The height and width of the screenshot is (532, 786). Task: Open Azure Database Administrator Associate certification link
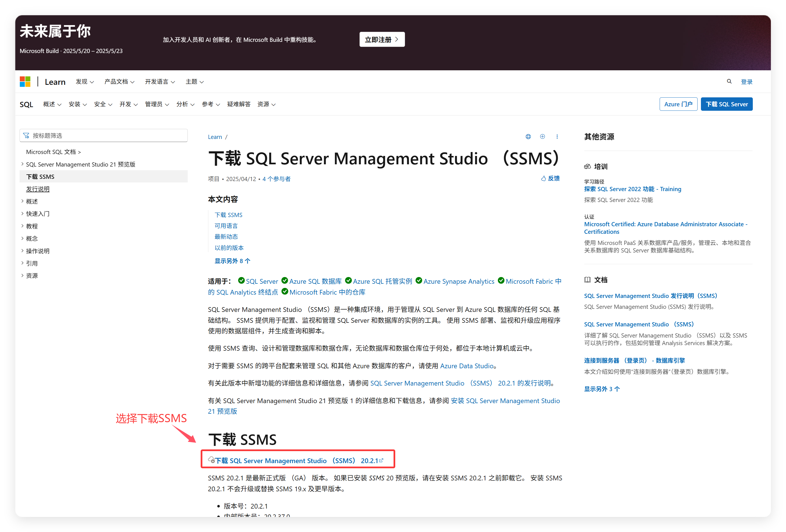click(x=666, y=228)
